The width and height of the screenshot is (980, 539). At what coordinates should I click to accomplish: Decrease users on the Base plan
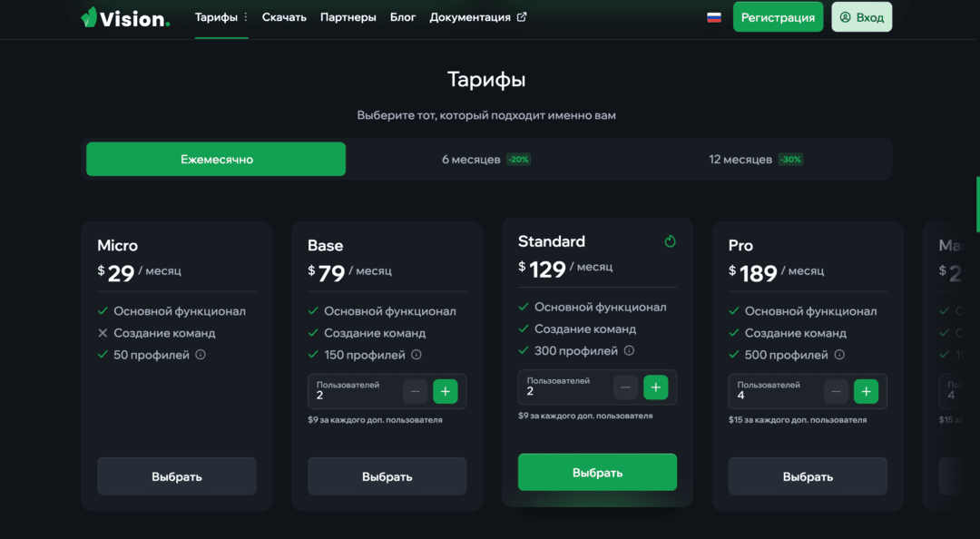415,391
